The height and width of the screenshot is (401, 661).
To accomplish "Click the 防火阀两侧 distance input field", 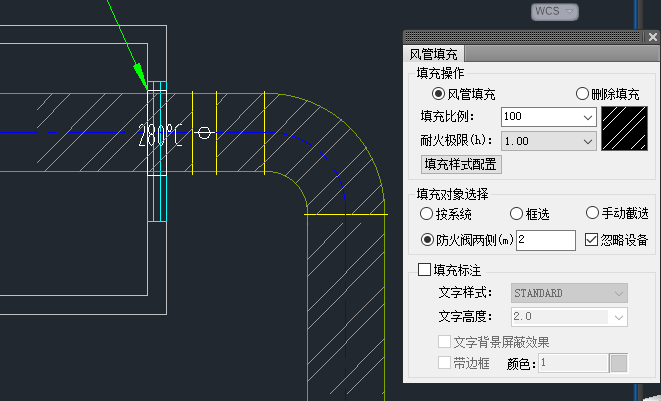I will pyautogui.click(x=545, y=240).
